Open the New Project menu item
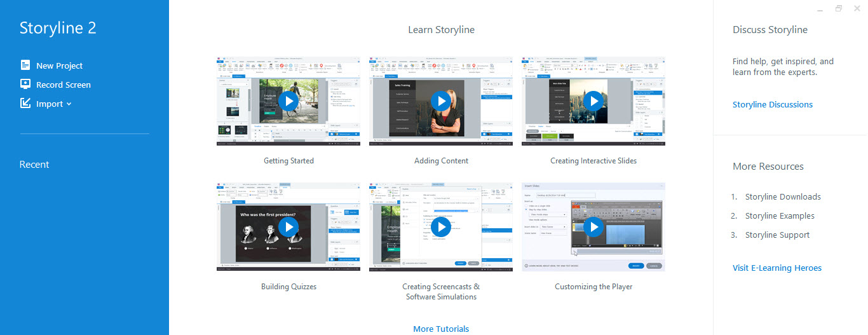 59,65
